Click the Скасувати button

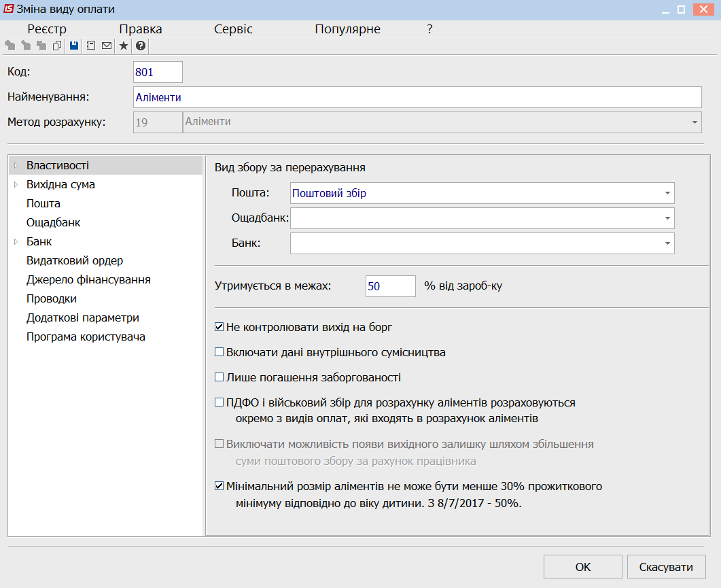point(666,567)
